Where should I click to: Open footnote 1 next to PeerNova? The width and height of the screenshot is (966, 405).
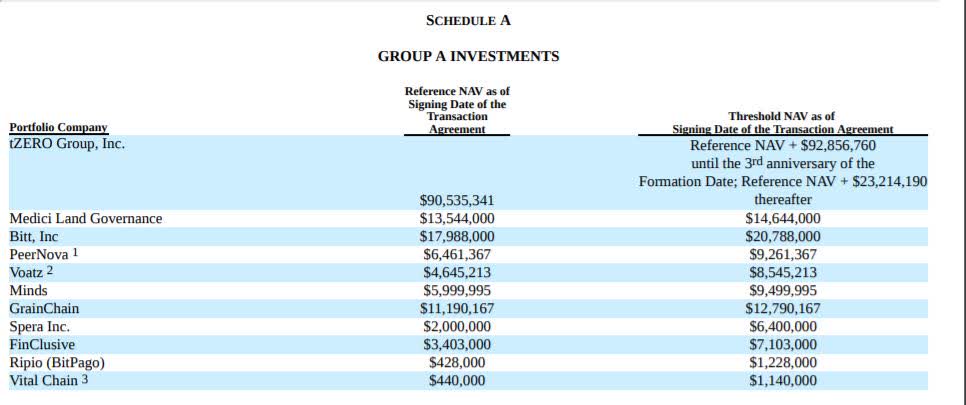(x=77, y=253)
